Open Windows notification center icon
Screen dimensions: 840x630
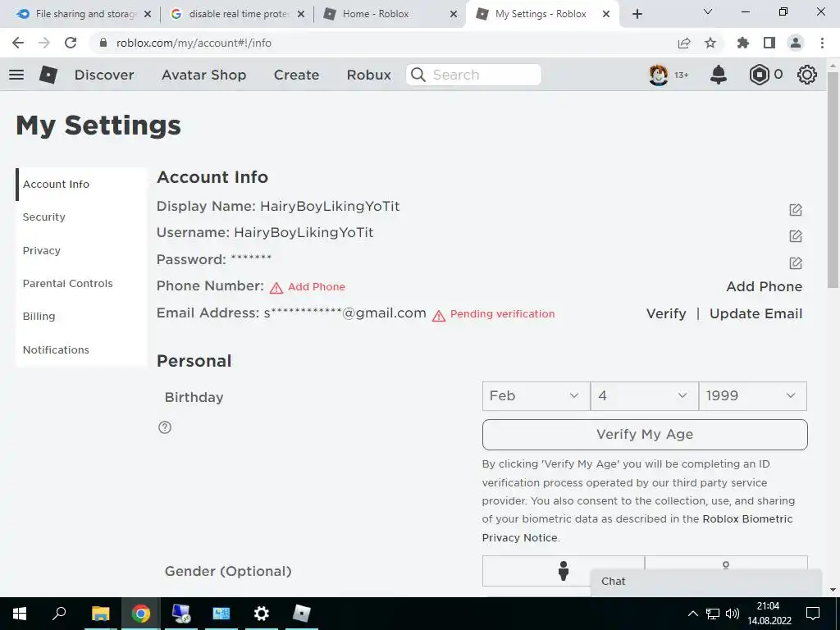[813, 614]
